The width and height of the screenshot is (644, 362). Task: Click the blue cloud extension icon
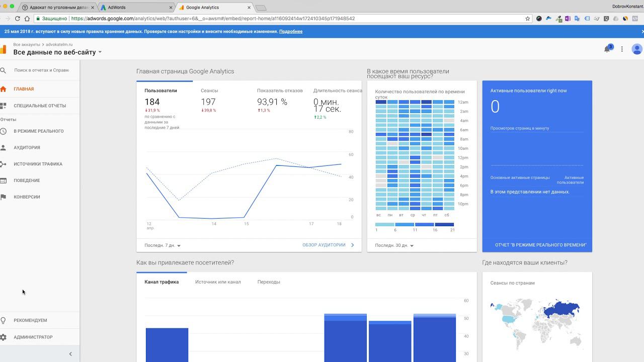coord(549,19)
